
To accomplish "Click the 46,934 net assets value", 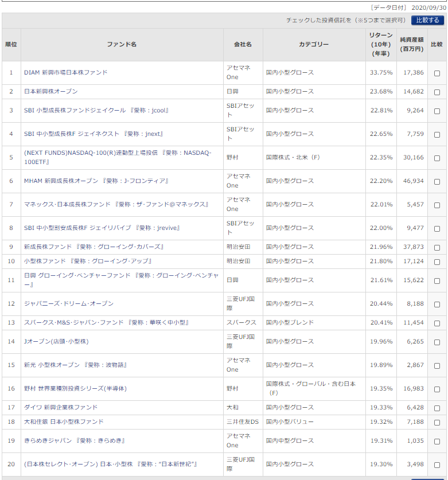I will [414, 181].
